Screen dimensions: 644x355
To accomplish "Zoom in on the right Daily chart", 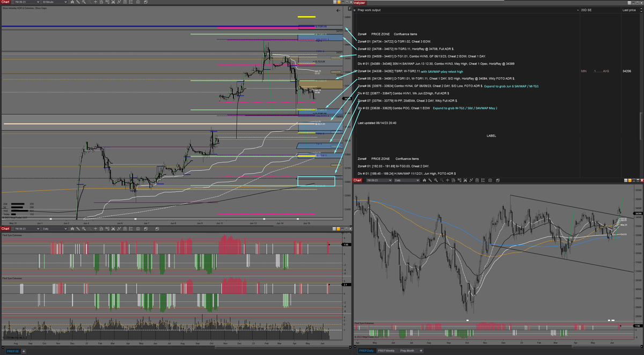I will tap(436, 180).
